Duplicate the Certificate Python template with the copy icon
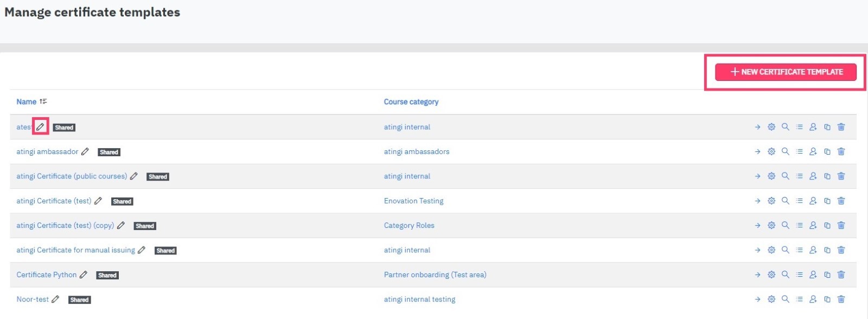Screen dimensions: 868x319 827,275
